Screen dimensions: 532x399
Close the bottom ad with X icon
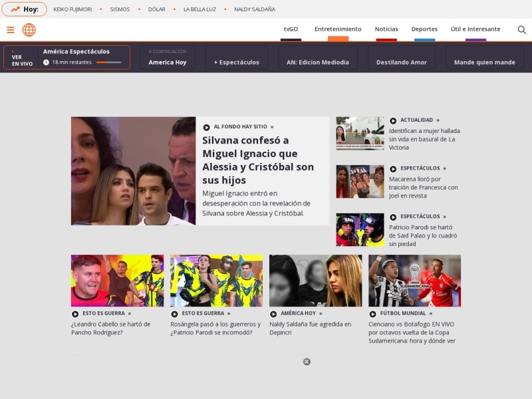[307, 362]
